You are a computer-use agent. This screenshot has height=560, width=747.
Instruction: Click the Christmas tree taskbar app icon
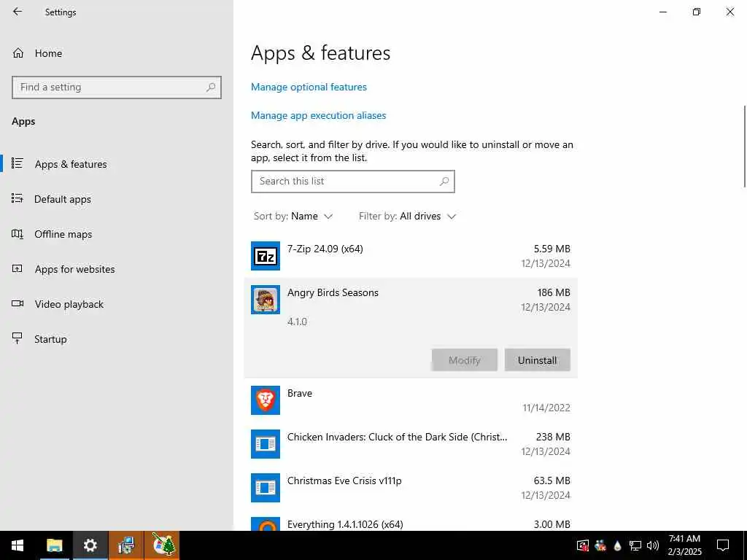coord(162,545)
